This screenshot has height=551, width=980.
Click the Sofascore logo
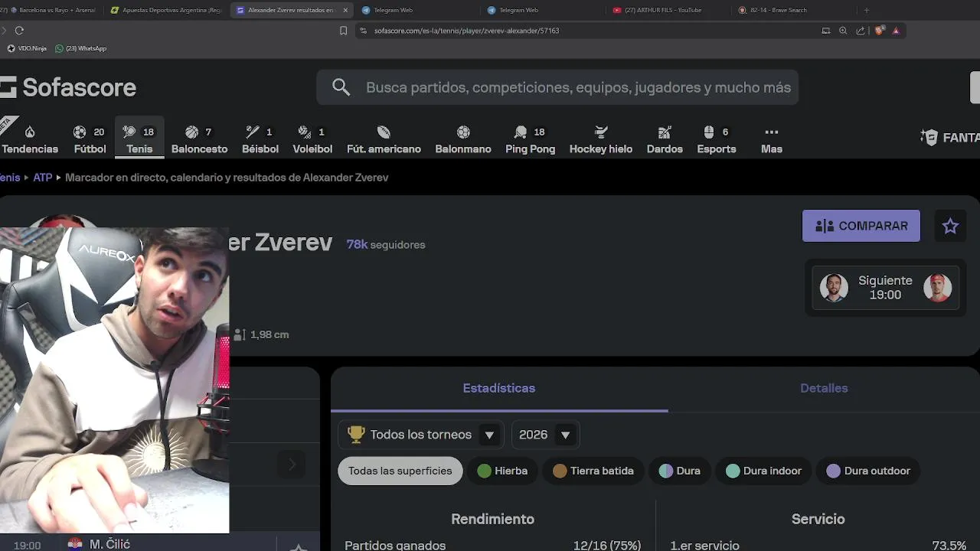click(x=68, y=87)
